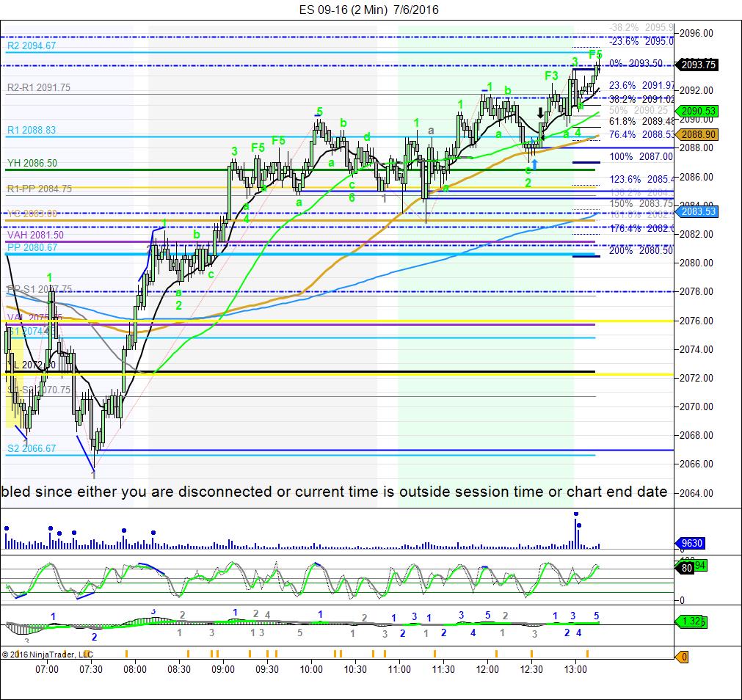
Task: Click the 10:00 time axis label
Action: 311,669
